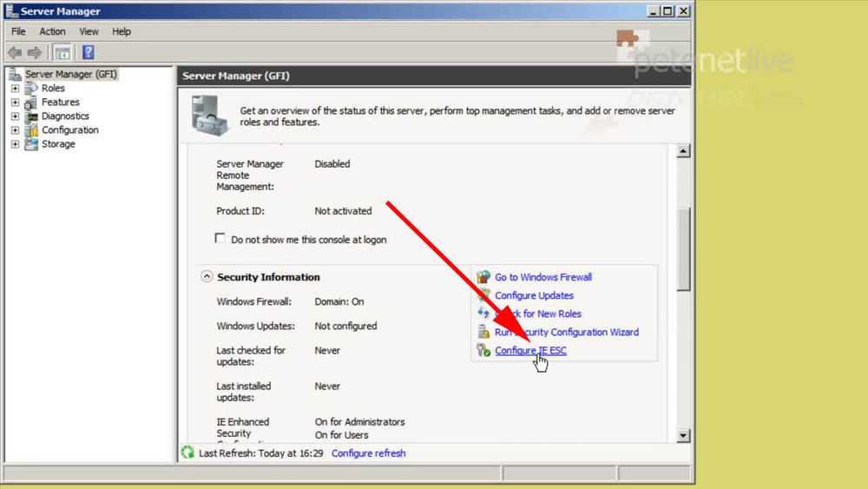868x489 pixels.
Task: Click the Configure IE ESC icon
Action: 483,350
